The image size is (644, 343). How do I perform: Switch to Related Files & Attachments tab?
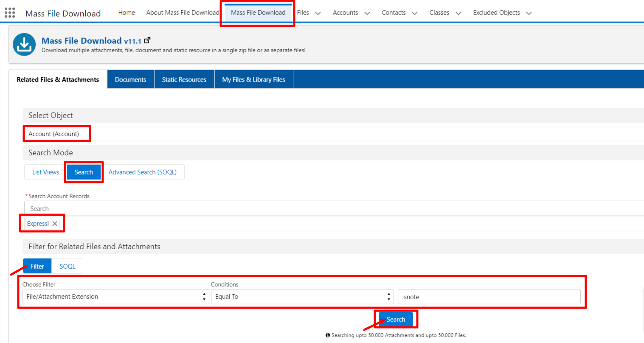(58, 80)
